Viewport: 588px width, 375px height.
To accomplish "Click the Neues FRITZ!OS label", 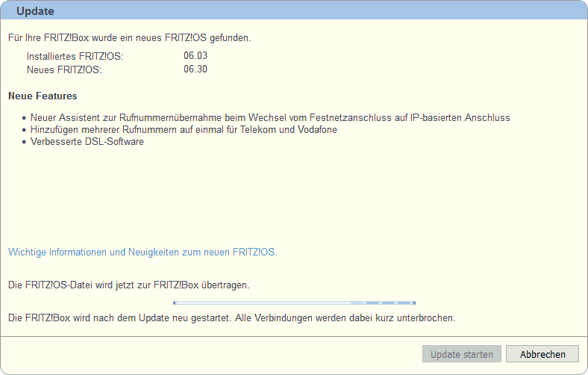I will pos(64,69).
